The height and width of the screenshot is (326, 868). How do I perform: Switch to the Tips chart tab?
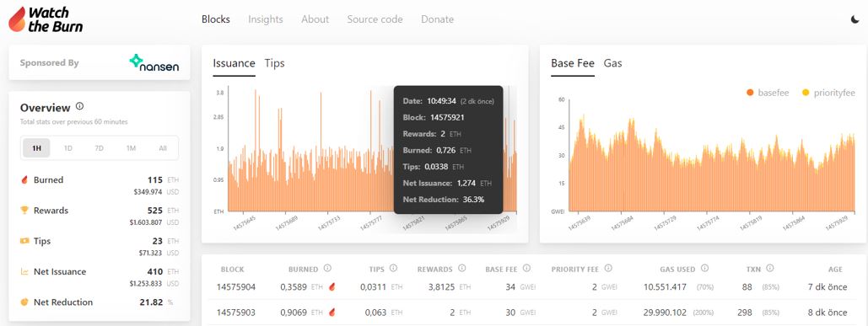pos(275,63)
